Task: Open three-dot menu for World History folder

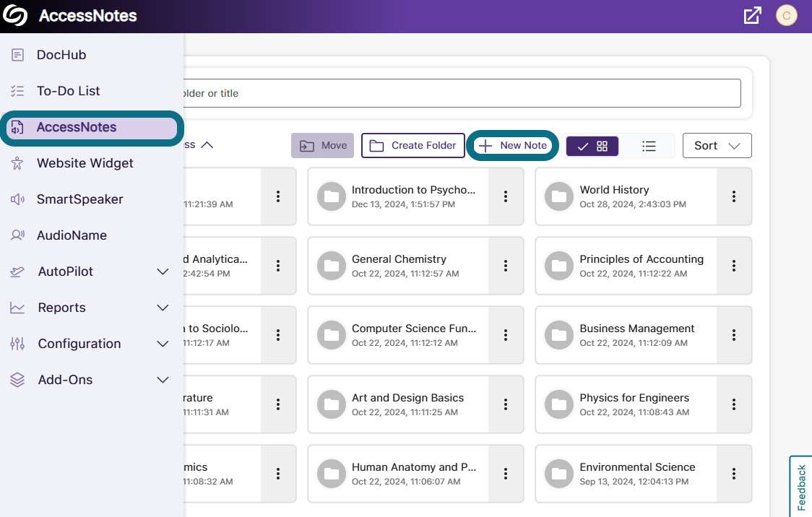Action: [x=734, y=196]
